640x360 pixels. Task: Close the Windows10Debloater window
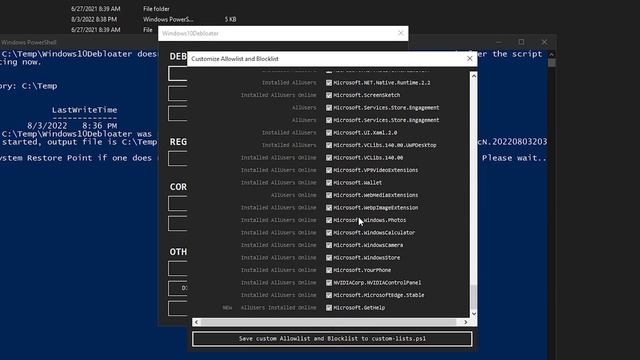pos(400,33)
